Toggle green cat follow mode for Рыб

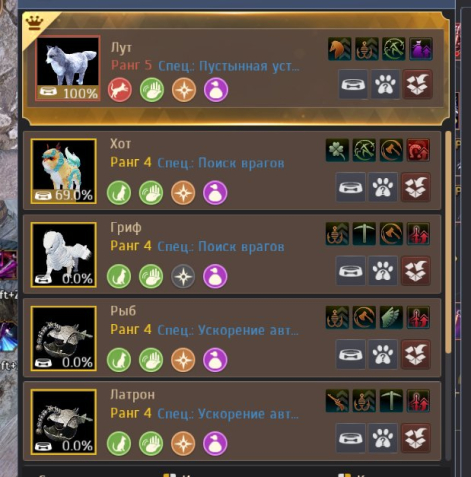[119, 360]
